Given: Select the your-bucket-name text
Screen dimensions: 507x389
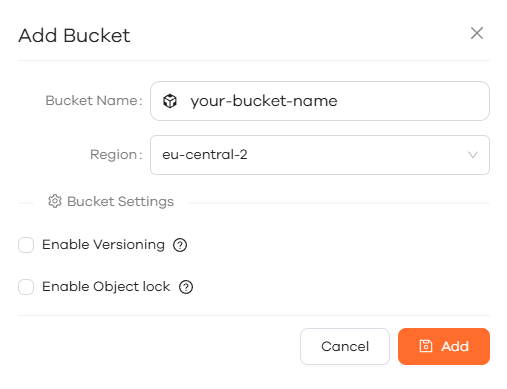Looking at the screenshot, I should click(x=264, y=101).
